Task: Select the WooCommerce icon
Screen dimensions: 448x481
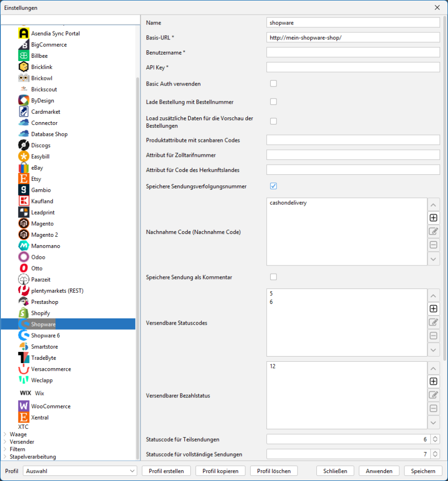Action: (x=24, y=406)
